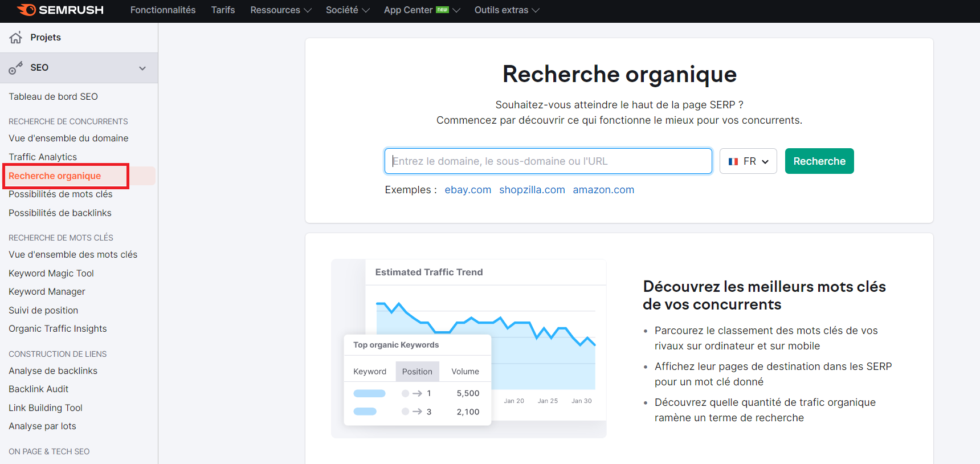Click the Position column in preview

[417, 372]
